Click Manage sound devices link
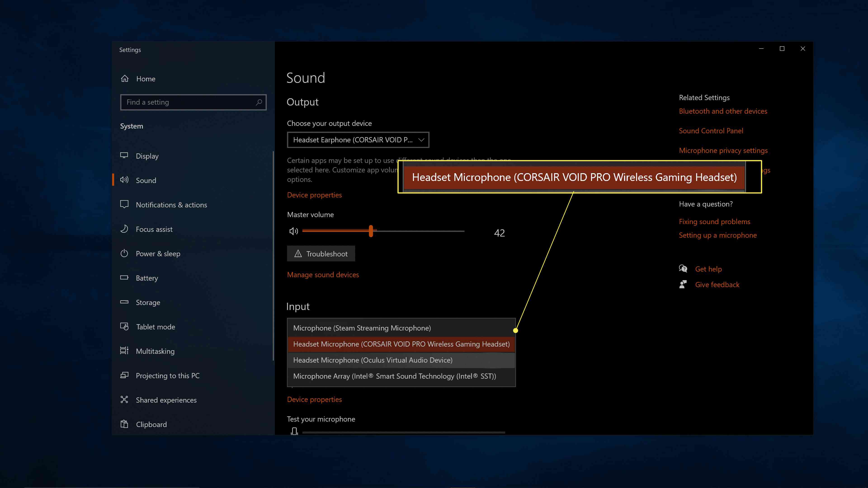 [323, 274]
